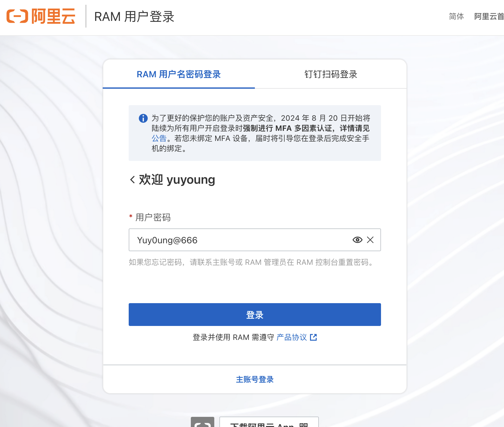Screen dimensions: 504x427
Task: Click the Alibaba Cloud logo
Action: pos(41,16)
